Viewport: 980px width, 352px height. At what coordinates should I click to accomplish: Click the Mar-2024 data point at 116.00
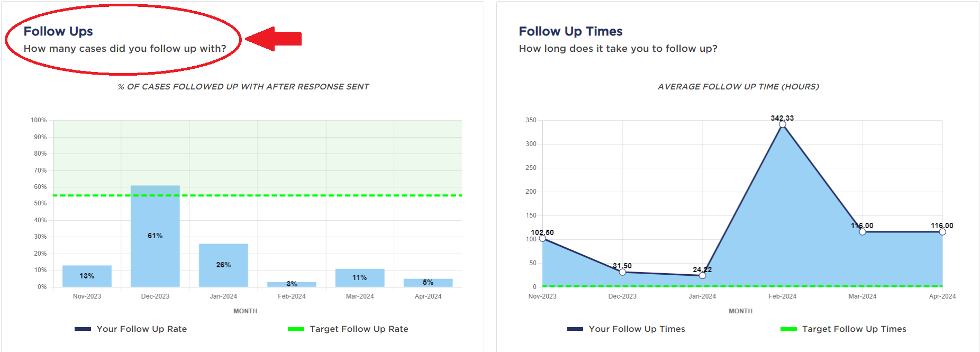pyautogui.click(x=863, y=232)
